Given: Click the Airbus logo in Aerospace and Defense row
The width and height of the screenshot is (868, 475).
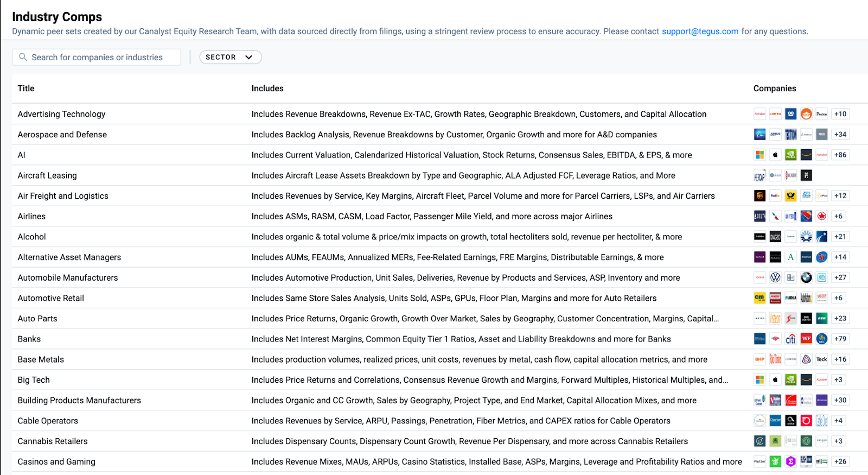Looking at the screenshot, I should pos(775,135).
